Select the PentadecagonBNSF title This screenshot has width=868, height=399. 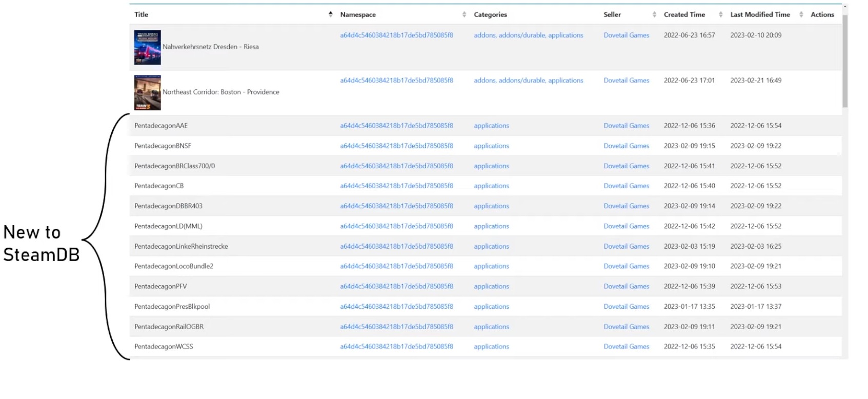pyautogui.click(x=163, y=146)
